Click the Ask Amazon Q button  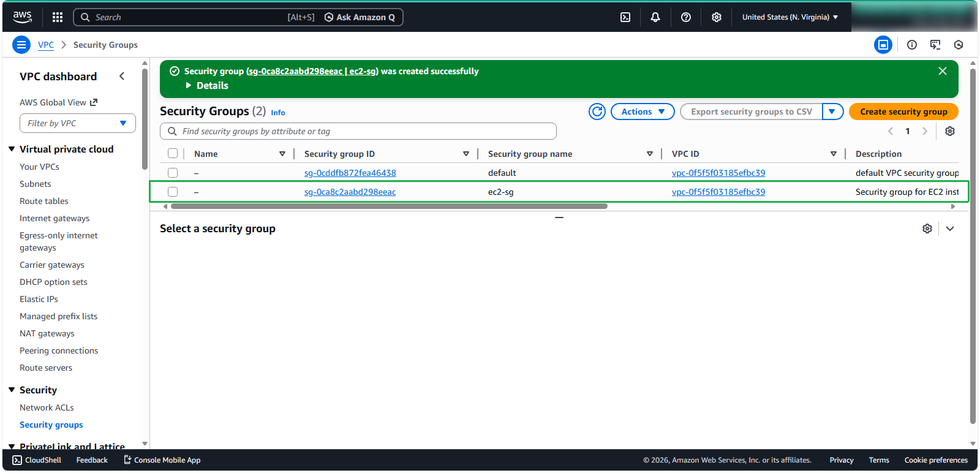(360, 17)
